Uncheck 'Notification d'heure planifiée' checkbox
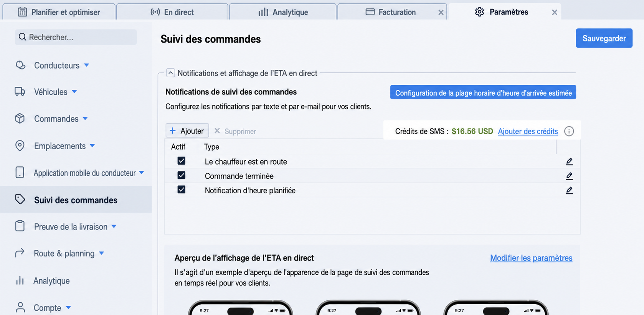 [x=182, y=190]
